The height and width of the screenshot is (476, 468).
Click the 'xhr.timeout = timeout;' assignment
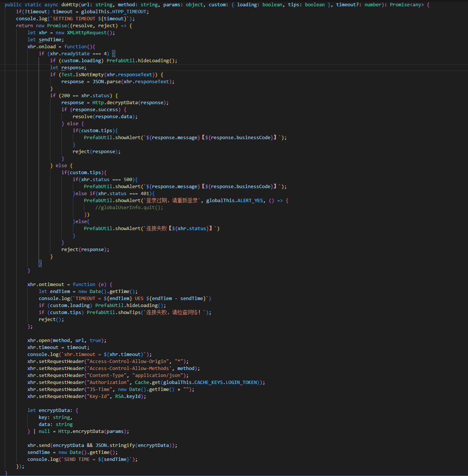(58, 348)
